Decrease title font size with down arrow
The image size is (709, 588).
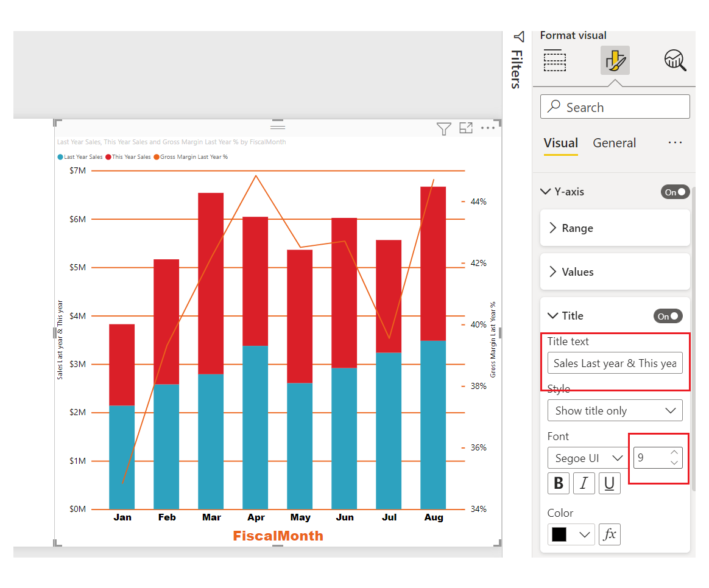pyautogui.click(x=674, y=463)
